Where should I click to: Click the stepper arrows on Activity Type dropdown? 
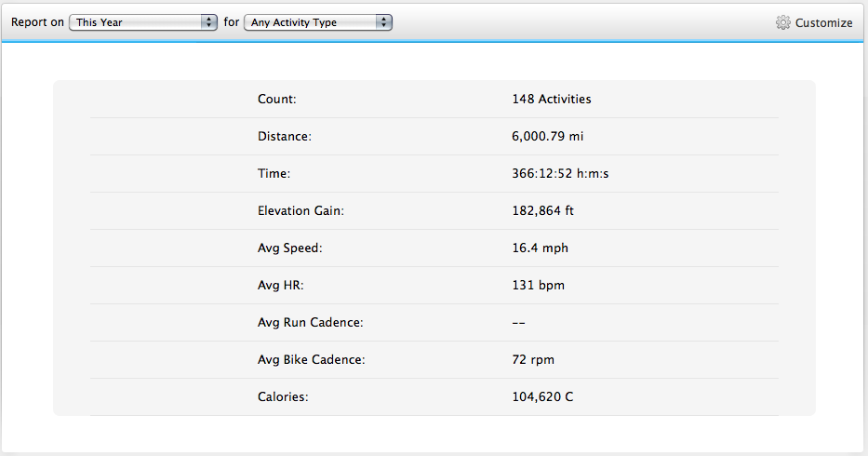tap(383, 22)
